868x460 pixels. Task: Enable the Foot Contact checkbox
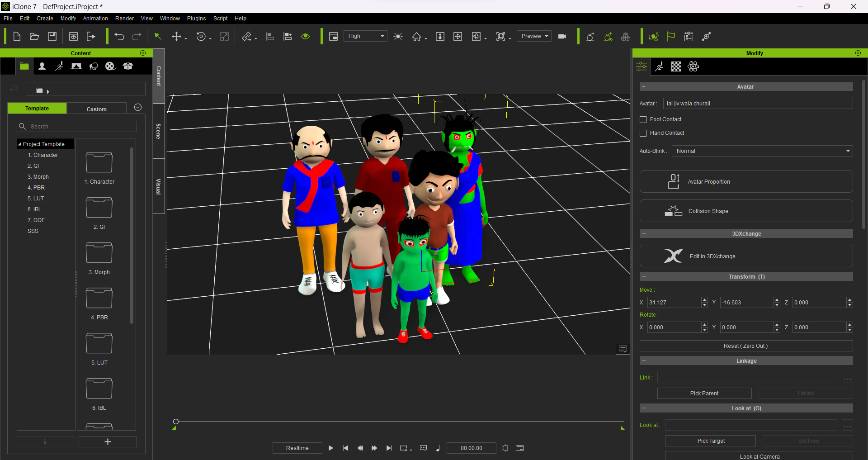(x=643, y=119)
